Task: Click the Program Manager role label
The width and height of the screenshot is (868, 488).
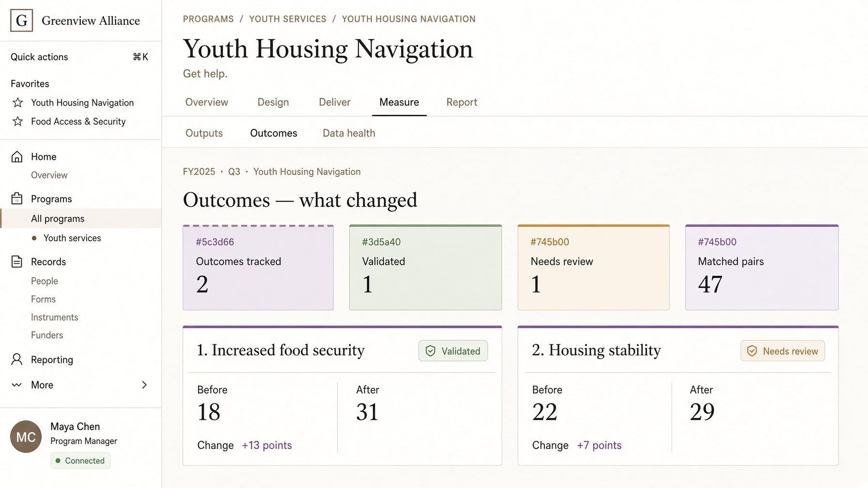Action: (84, 441)
